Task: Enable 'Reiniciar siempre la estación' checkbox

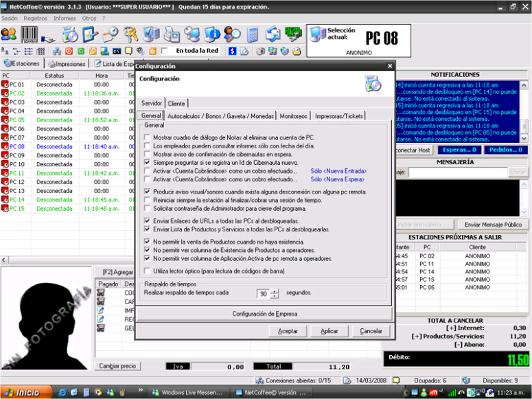Action: point(148,200)
